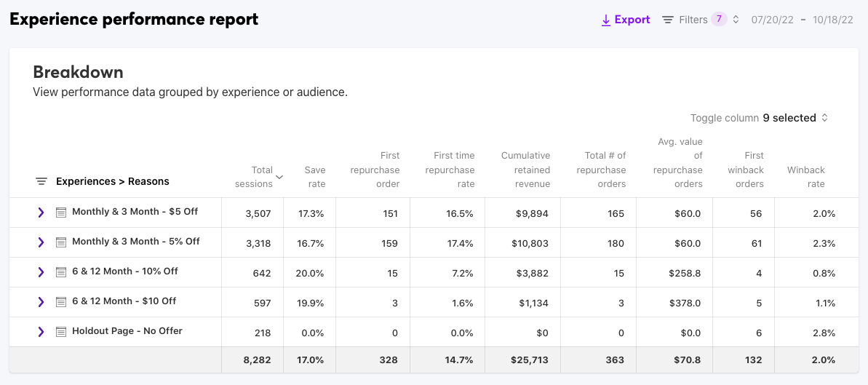Open the Toggle column 9 selected dropdown
Viewport: 868px width, 385px height.
click(x=795, y=118)
